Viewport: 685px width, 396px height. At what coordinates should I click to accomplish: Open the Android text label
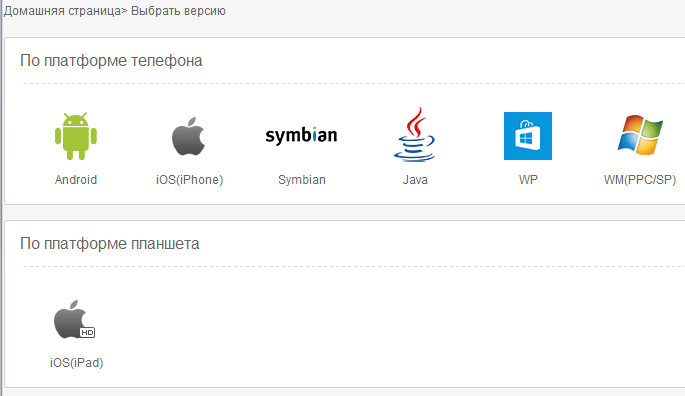click(x=76, y=180)
